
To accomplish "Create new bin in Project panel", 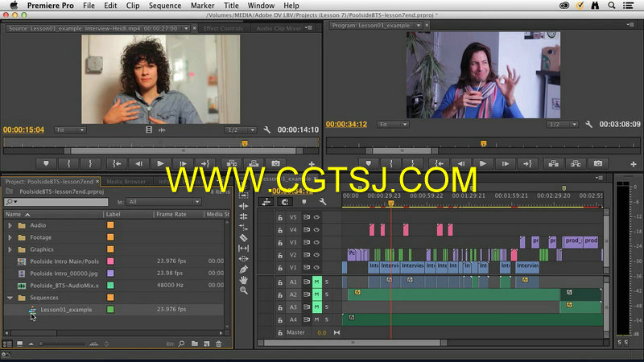I will point(195,343).
